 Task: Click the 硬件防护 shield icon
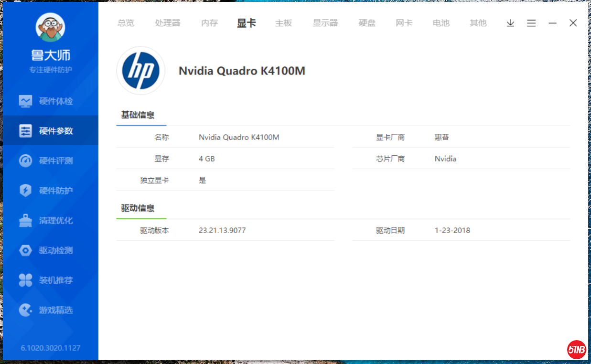tap(25, 191)
